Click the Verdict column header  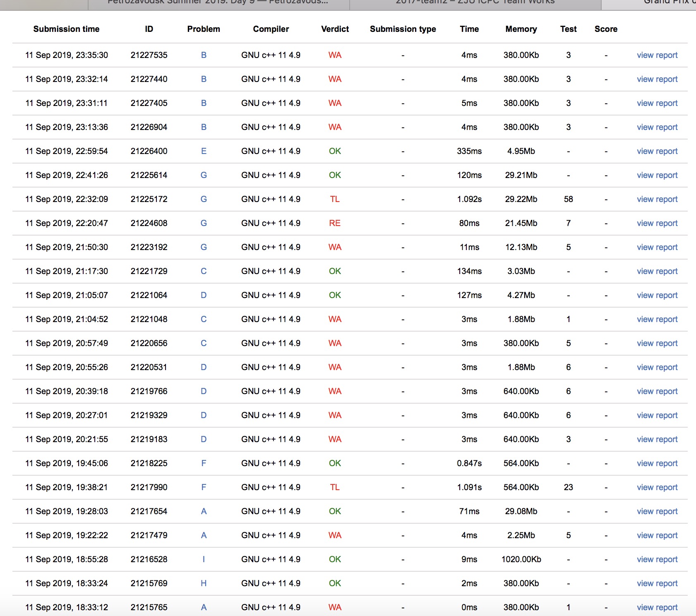point(335,29)
